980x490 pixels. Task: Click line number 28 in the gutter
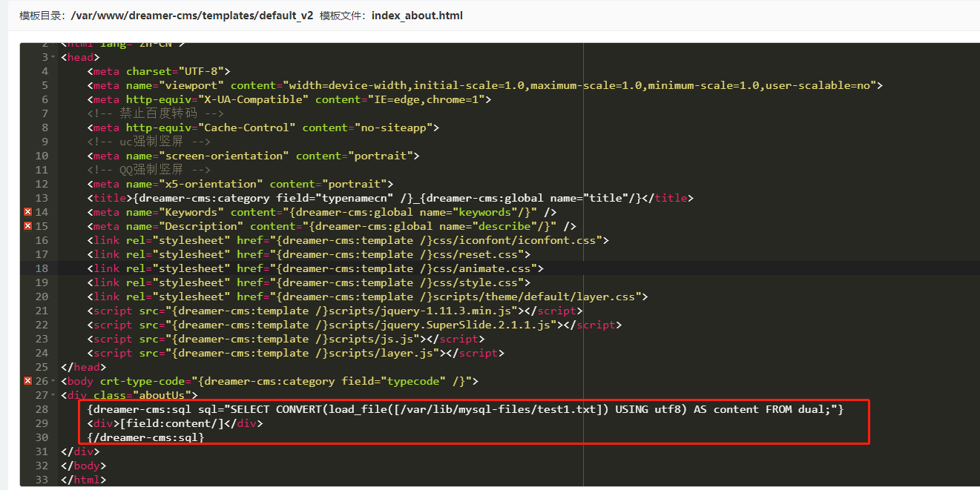pyautogui.click(x=42, y=409)
